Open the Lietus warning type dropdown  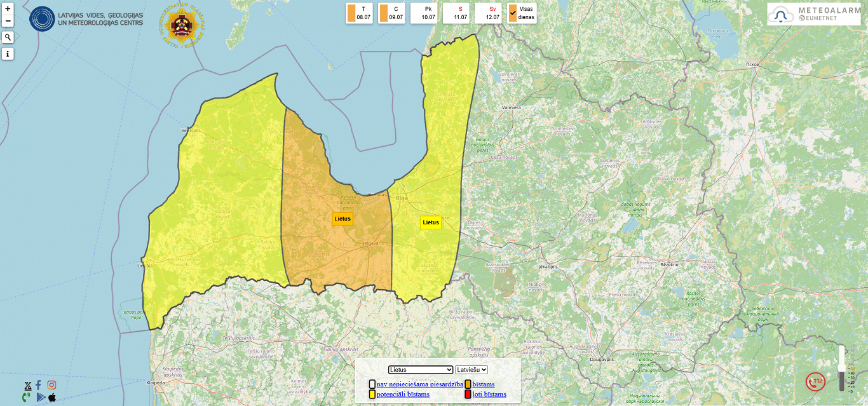(421, 369)
